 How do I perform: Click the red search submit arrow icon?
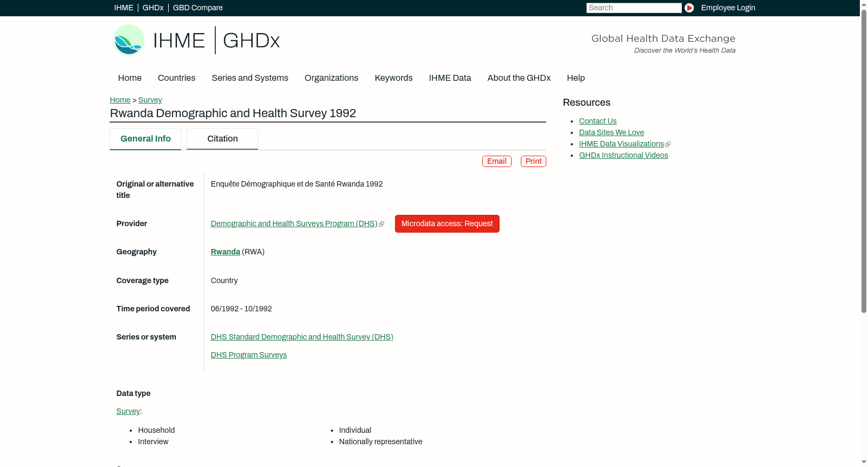689,8
